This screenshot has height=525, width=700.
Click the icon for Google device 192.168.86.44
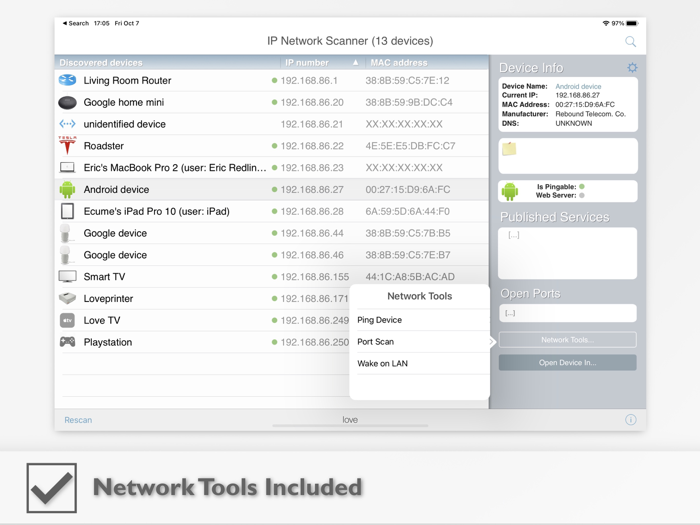66,233
